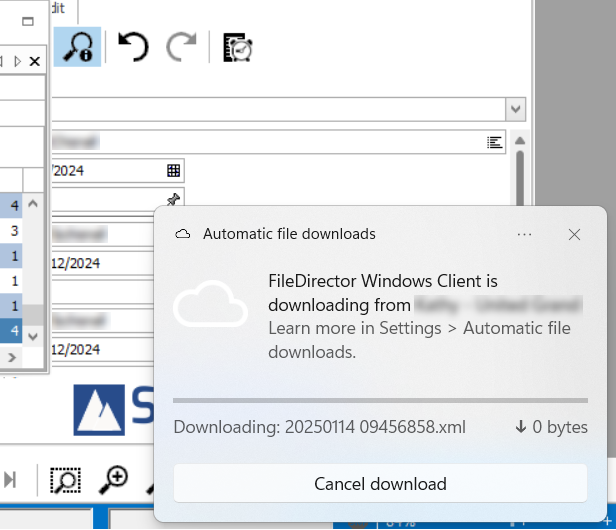616x530 pixels.
Task: Open the alarm clock reminder icon
Action: (x=238, y=48)
